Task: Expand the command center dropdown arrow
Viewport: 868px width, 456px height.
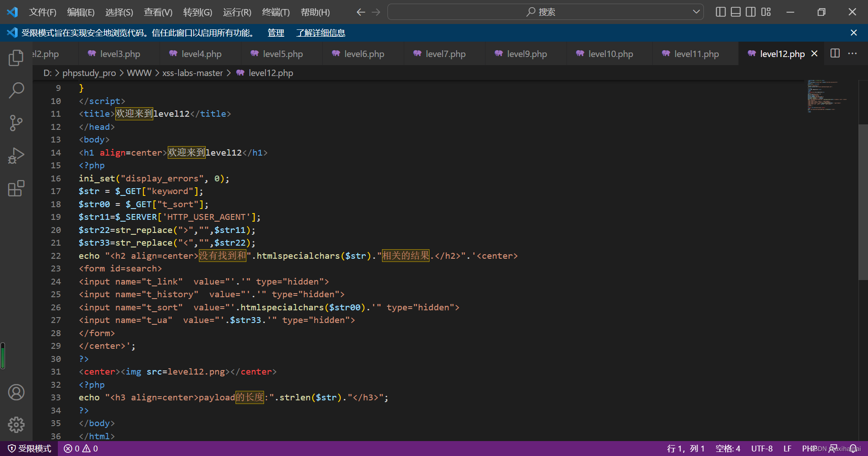Action: tap(696, 12)
